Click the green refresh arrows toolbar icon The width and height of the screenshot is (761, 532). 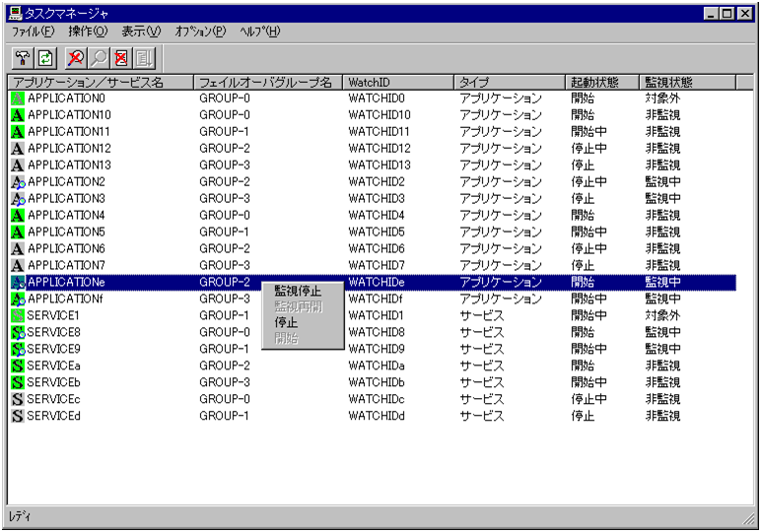(x=45, y=58)
